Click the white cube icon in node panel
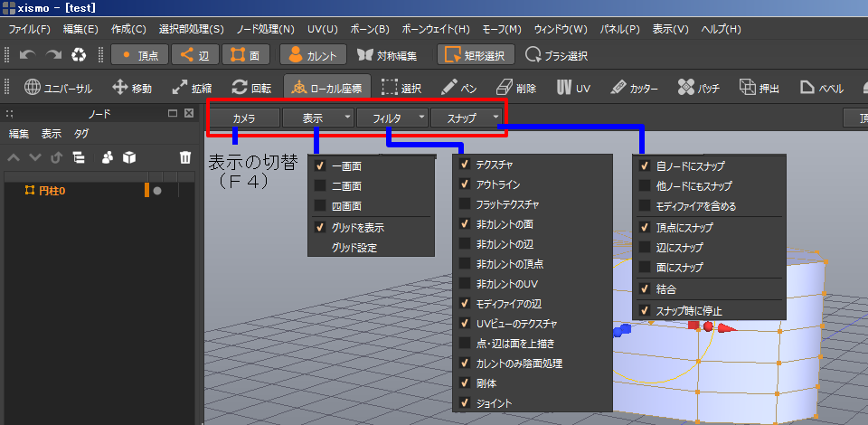The image size is (868, 425). [x=129, y=157]
